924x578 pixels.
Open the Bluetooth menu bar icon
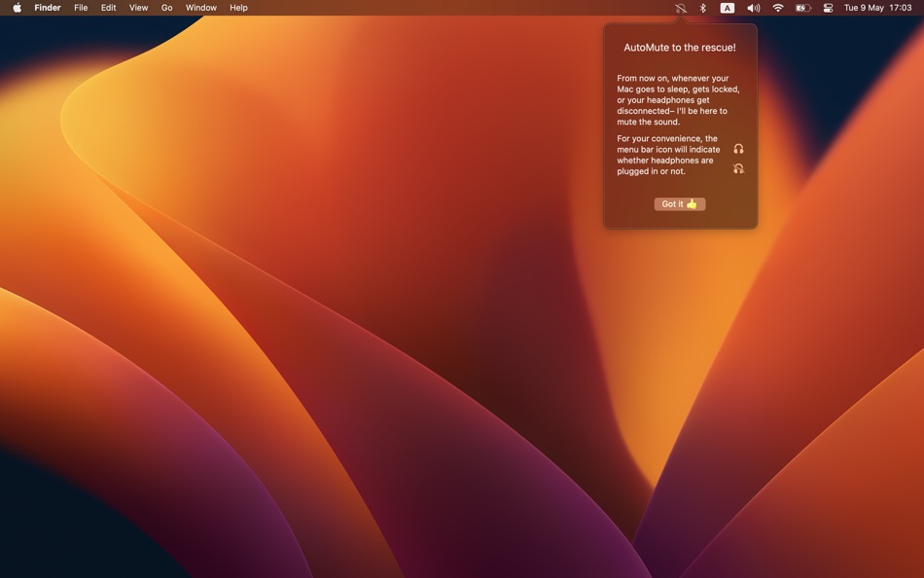[702, 8]
